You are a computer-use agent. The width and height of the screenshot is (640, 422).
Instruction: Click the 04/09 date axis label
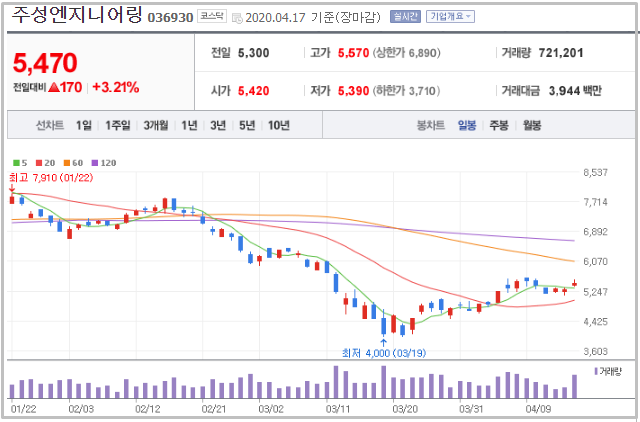point(538,409)
